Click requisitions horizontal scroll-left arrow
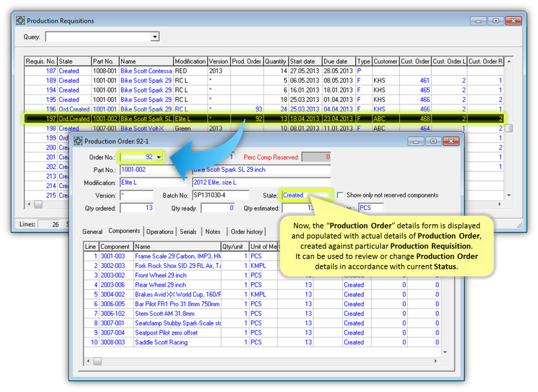The image size is (538, 392). pyautogui.click(x=29, y=204)
